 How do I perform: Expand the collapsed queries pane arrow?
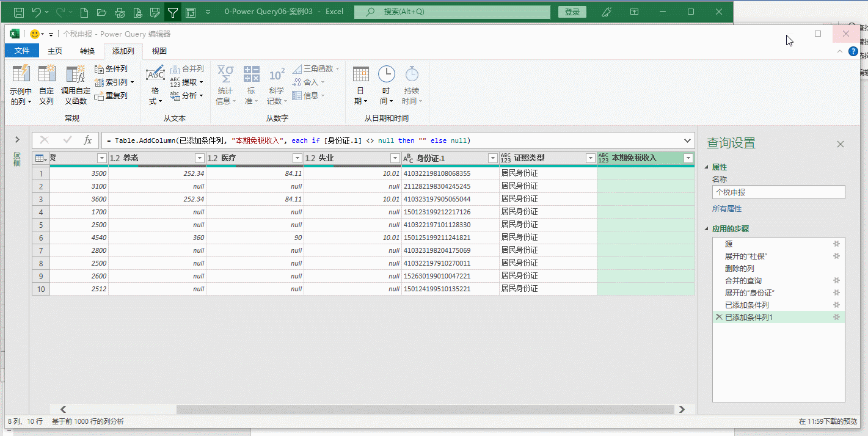[x=17, y=140]
